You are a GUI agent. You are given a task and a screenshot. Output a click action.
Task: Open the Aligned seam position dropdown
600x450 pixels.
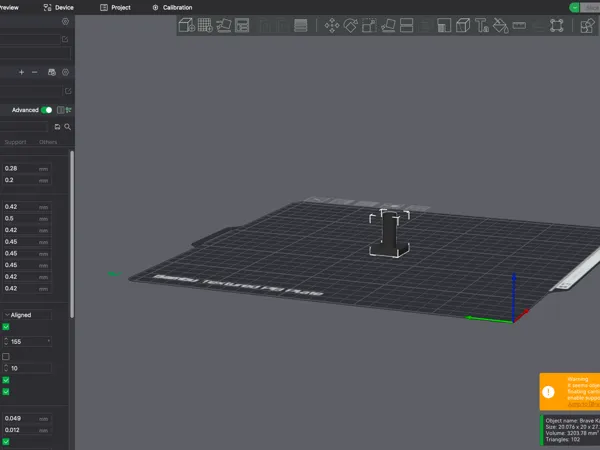(x=27, y=315)
